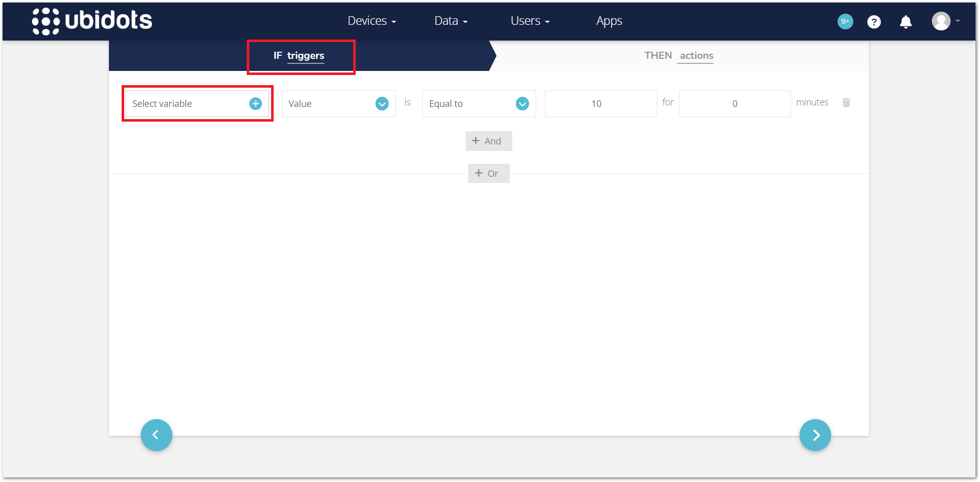Add an Or condition
This screenshot has height=482, width=980.
(x=488, y=173)
